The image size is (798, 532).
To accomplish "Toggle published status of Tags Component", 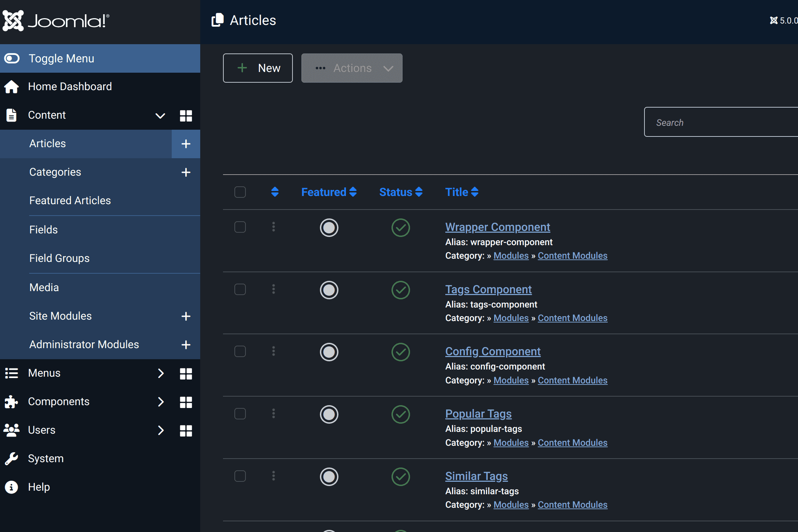I will pos(401,290).
